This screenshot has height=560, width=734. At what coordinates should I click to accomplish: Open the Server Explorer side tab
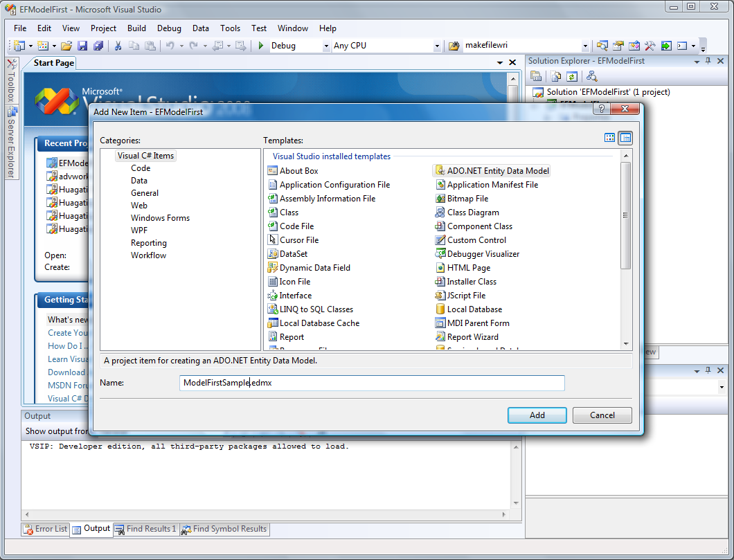[12, 143]
